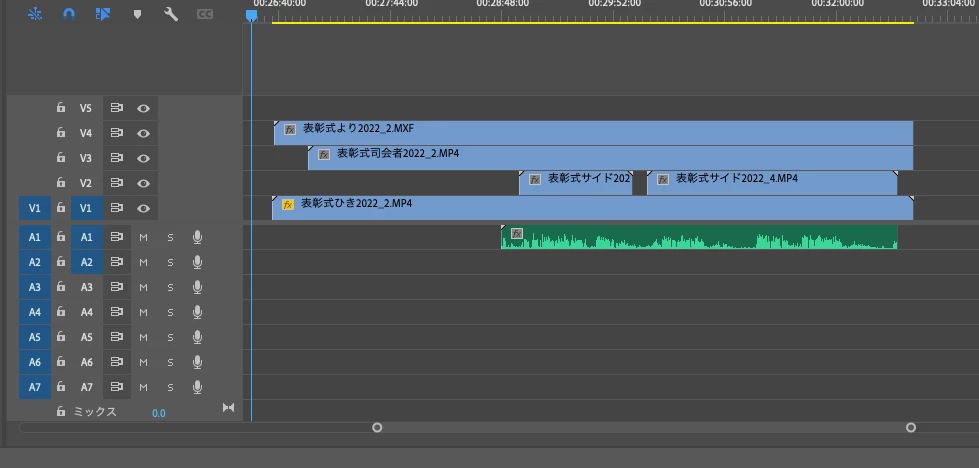Viewport: 979px width, 468px height.
Task: Toggle A2 track targeting button
Action: point(86,262)
